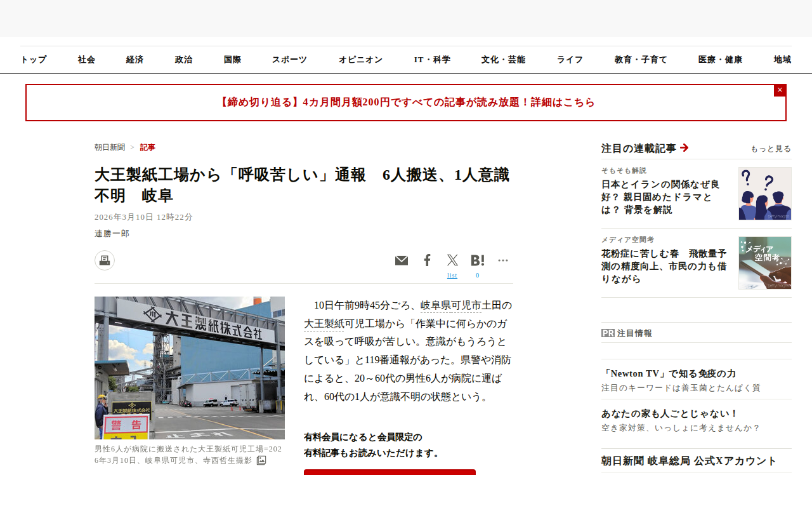
Task: Share article on X
Action: pos(452,260)
